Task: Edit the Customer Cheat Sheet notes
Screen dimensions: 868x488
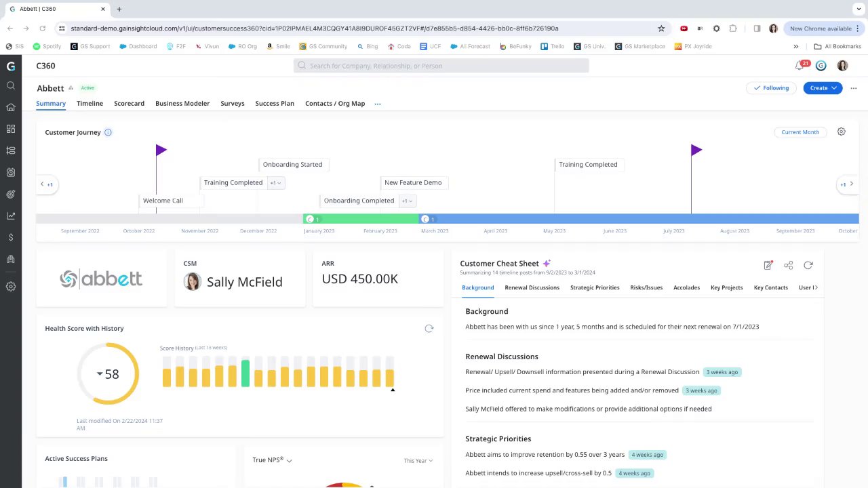Action: tap(768, 265)
